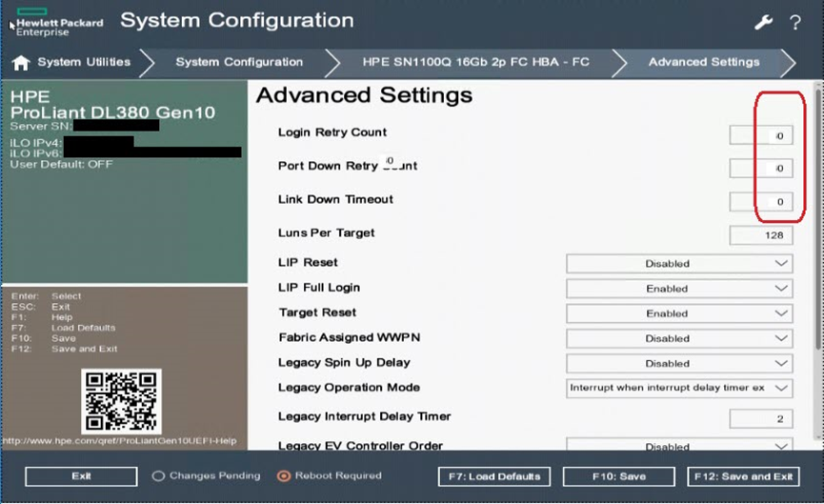Open help via question mark icon
The width and height of the screenshot is (824, 504).
coord(795,22)
